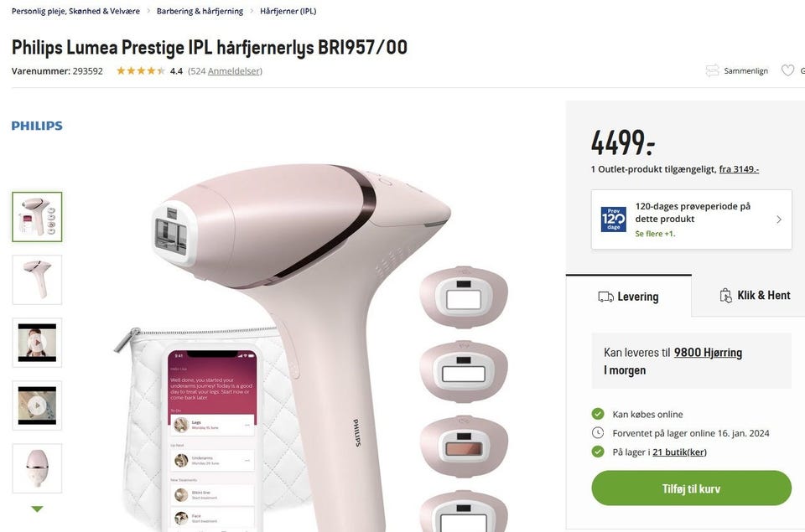Click the star rating icons
This screenshot has width=805, height=532.
point(141,71)
